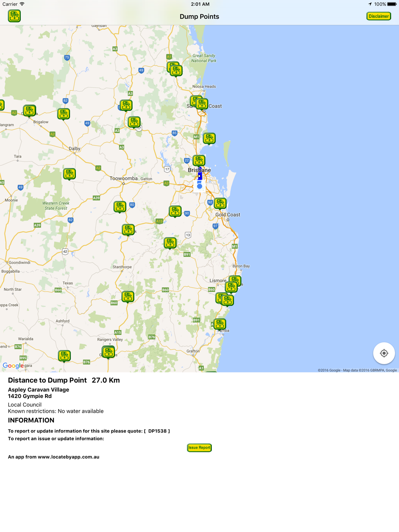Tap the INFORMATION heading
This screenshot has width=399, height=532.
pos(31,420)
